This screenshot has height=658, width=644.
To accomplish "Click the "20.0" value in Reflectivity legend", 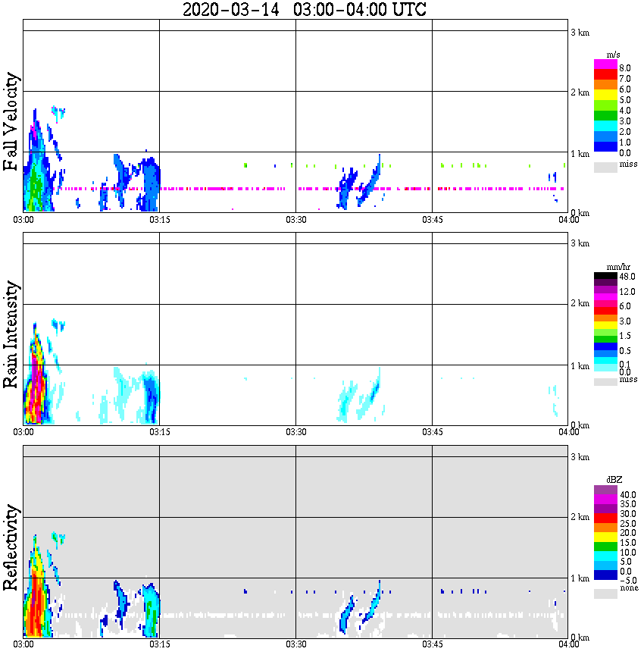I will [628, 532].
